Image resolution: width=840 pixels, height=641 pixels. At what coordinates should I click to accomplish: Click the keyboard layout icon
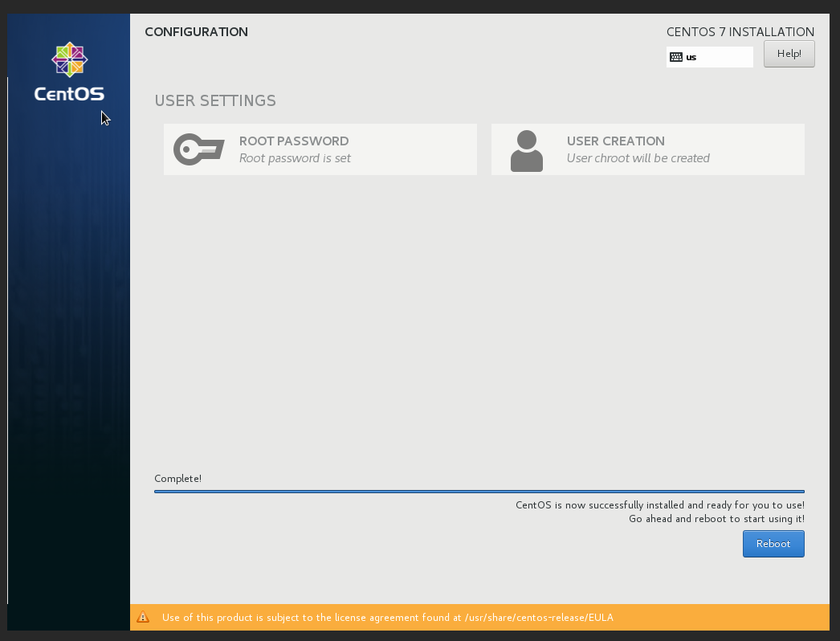[x=676, y=57]
